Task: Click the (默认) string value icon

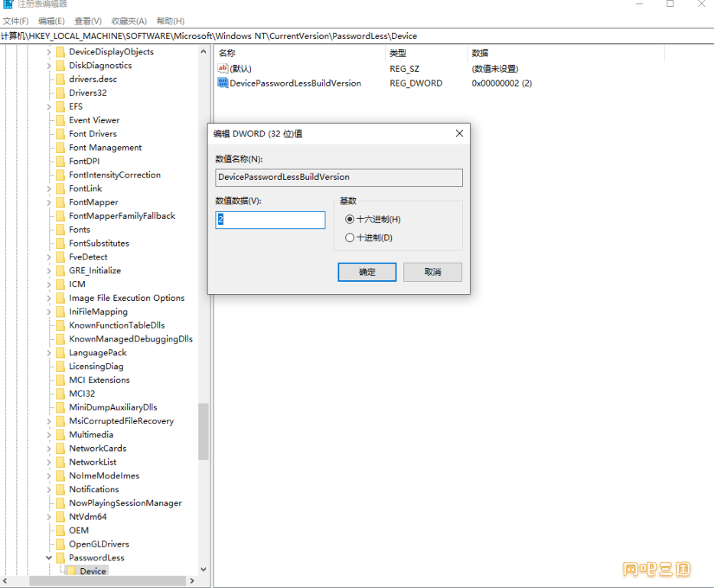Action: (223, 69)
